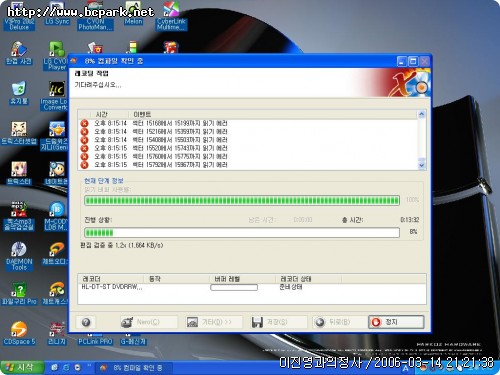
Task: Open the 한컴 사전 dictionary icon
Action: (x=19, y=53)
